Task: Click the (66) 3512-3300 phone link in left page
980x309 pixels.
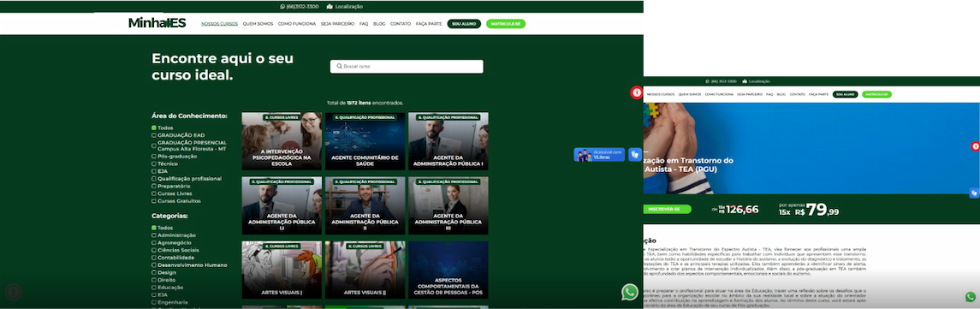Action: click(x=302, y=6)
